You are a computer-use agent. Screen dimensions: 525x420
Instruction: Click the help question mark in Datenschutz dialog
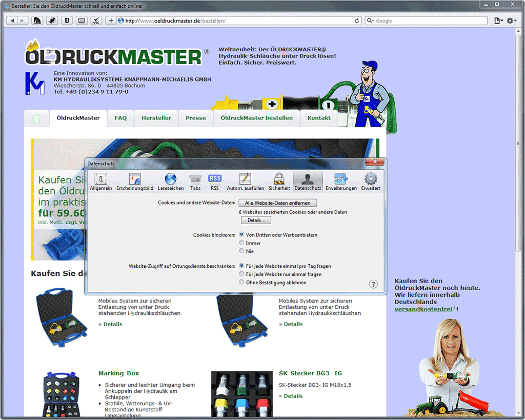[x=373, y=284]
